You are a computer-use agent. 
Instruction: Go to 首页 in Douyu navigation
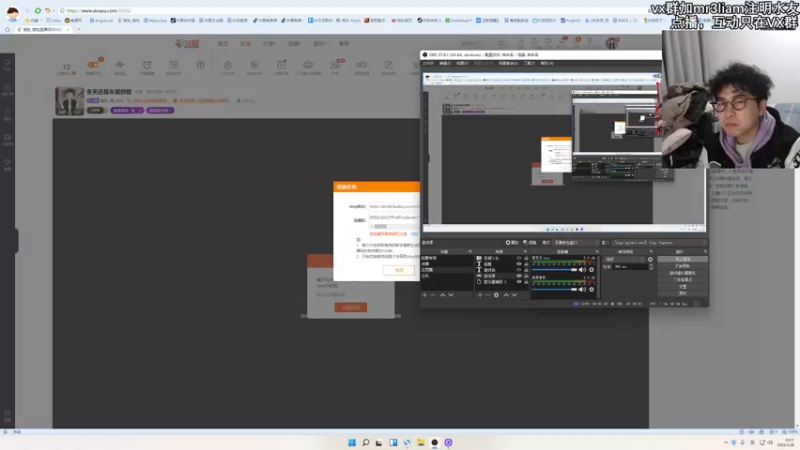pos(223,44)
